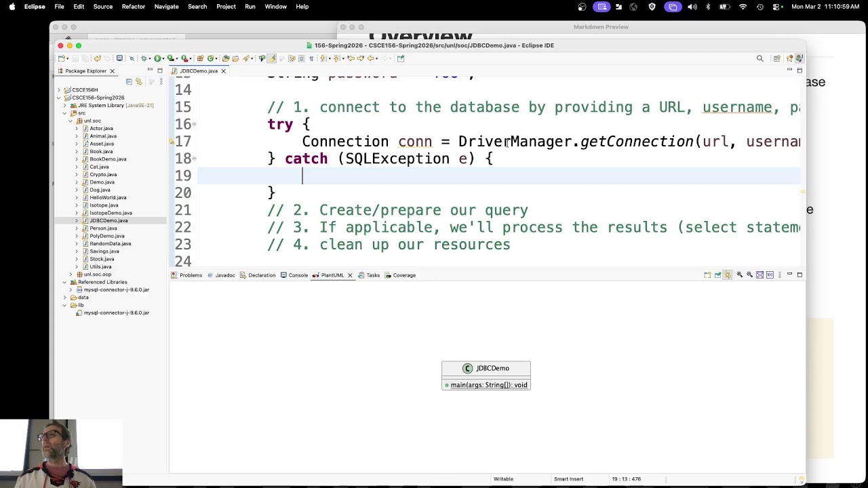Click the Last Edit Location icon
The width and height of the screenshot is (868, 488).
[x=351, y=58]
